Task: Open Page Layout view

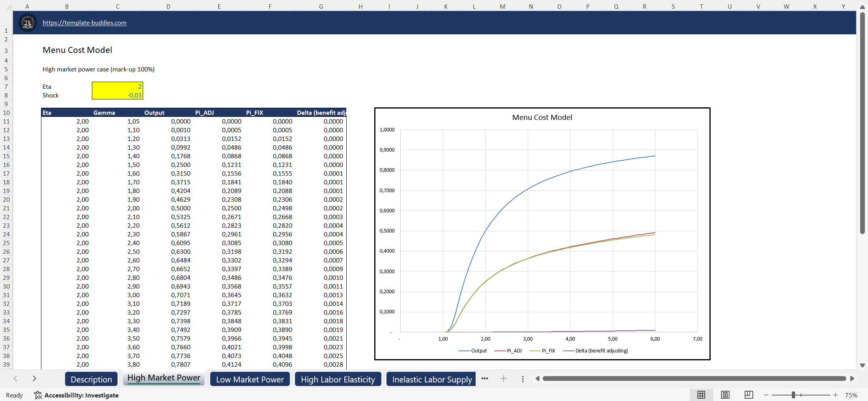Action: [x=725, y=395]
